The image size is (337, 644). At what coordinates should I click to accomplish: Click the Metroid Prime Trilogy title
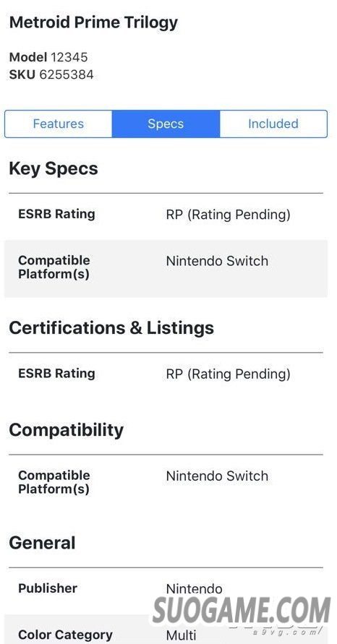(x=93, y=22)
